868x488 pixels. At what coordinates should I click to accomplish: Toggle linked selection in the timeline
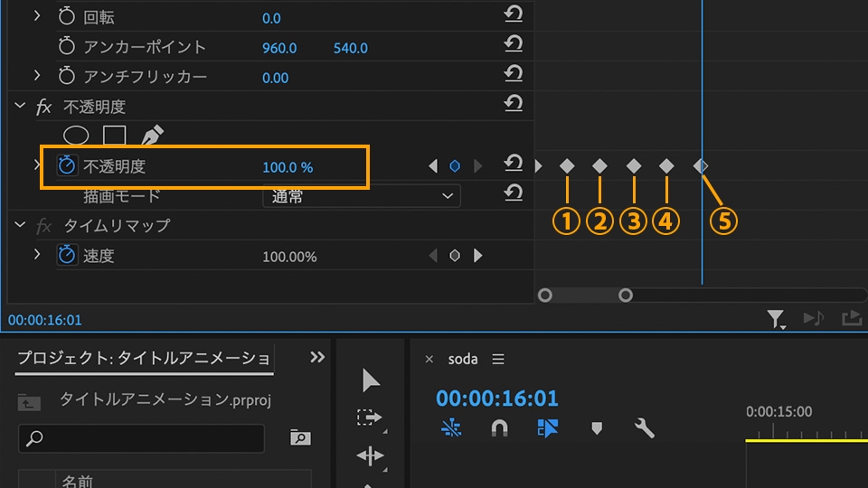tap(547, 427)
